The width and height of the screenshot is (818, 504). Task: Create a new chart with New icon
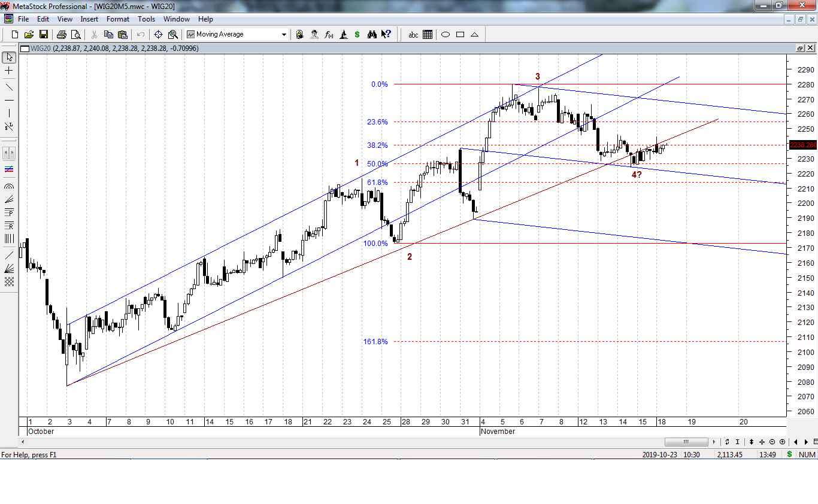(x=15, y=35)
